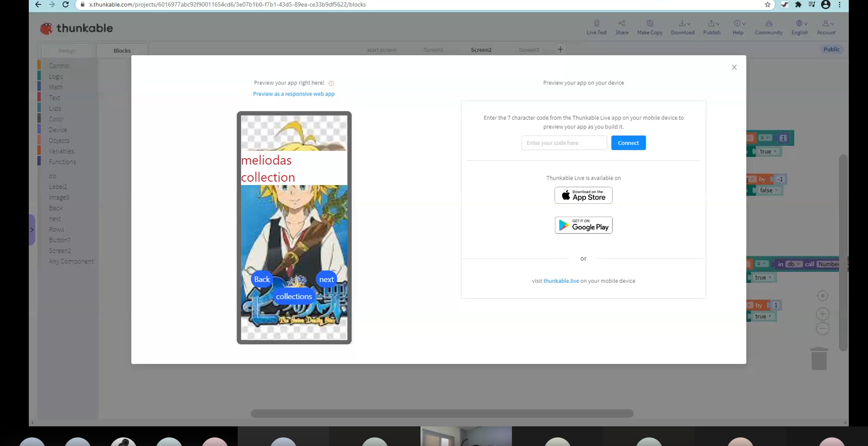868x446 pixels.
Task: Add a new screen with plus icon
Action: click(560, 49)
